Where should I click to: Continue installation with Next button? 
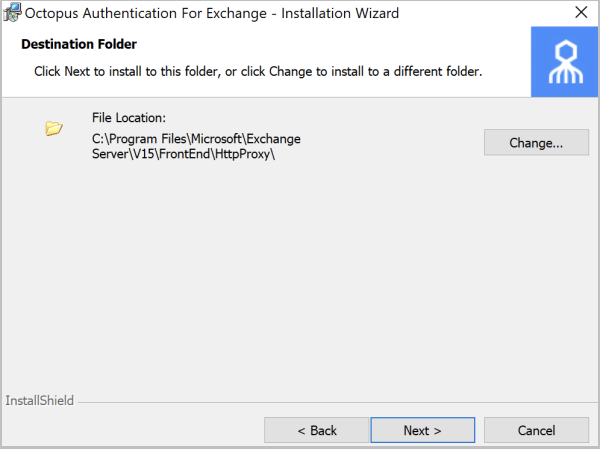(x=422, y=430)
